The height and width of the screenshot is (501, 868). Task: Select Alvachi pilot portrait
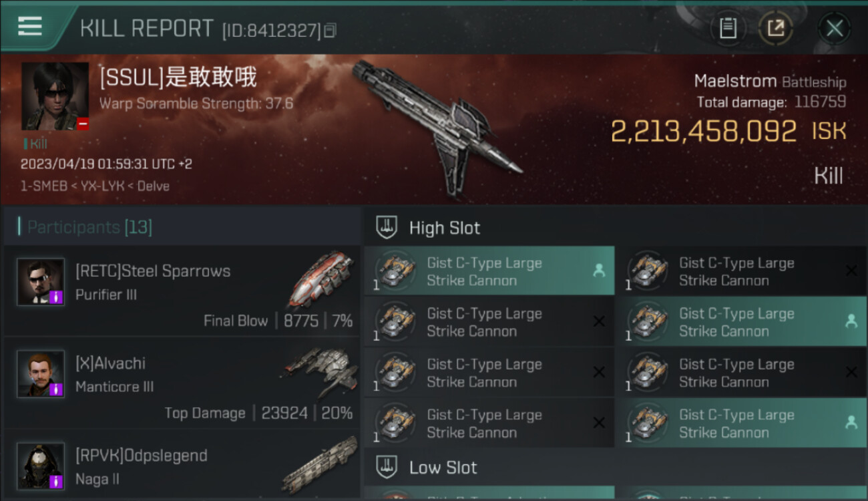(x=41, y=373)
